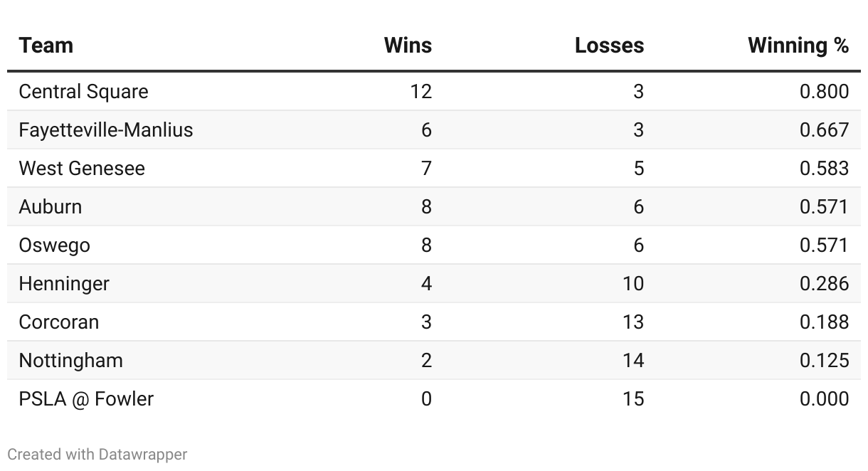This screenshot has width=868, height=471.
Task: Click the Wins column header
Action: [x=408, y=46]
